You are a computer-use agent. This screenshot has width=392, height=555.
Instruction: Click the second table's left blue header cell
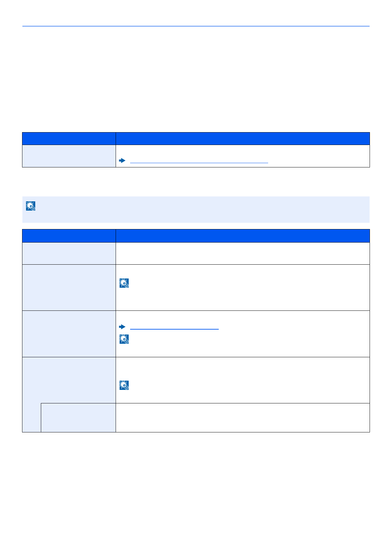point(69,236)
